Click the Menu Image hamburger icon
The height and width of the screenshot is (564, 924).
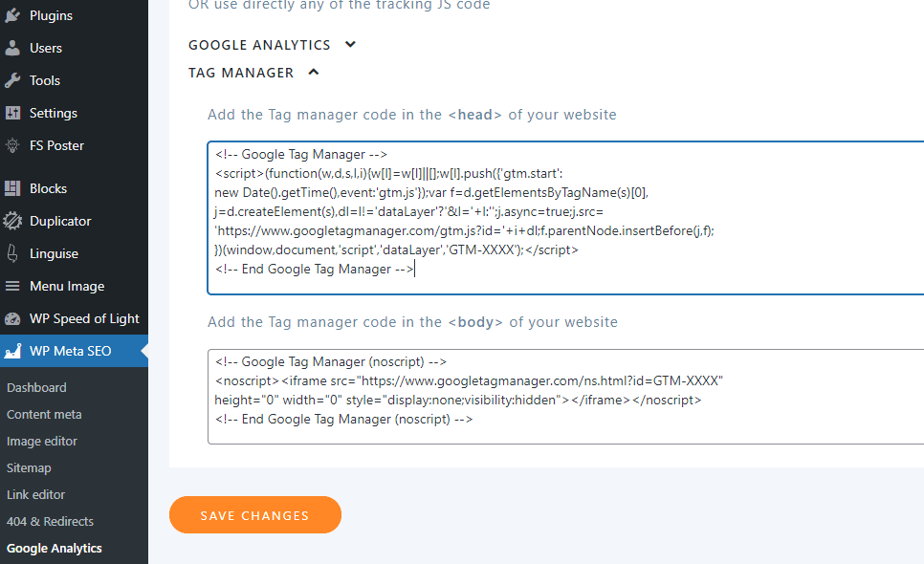[x=12, y=286]
